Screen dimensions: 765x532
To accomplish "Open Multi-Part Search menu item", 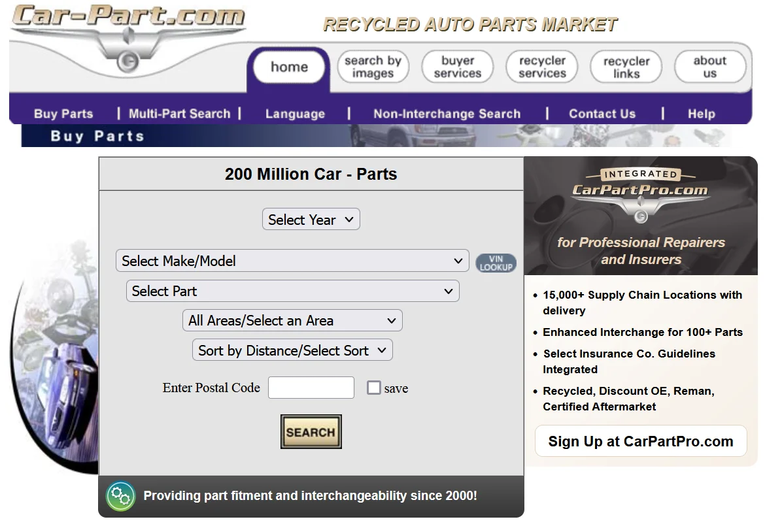I will [x=180, y=114].
